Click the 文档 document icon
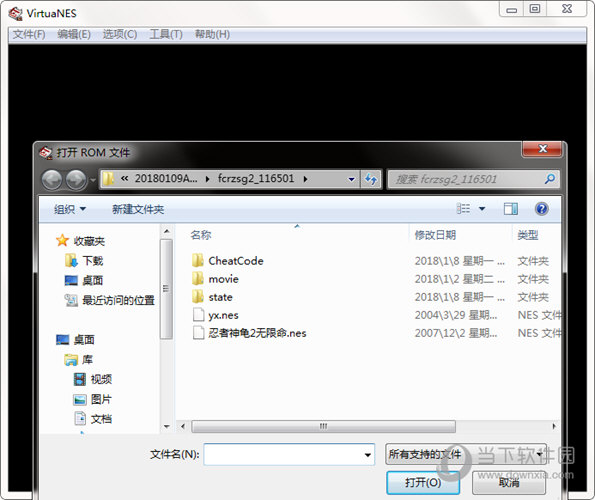The width and height of the screenshot is (595, 500). pyautogui.click(x=80, y=418)
